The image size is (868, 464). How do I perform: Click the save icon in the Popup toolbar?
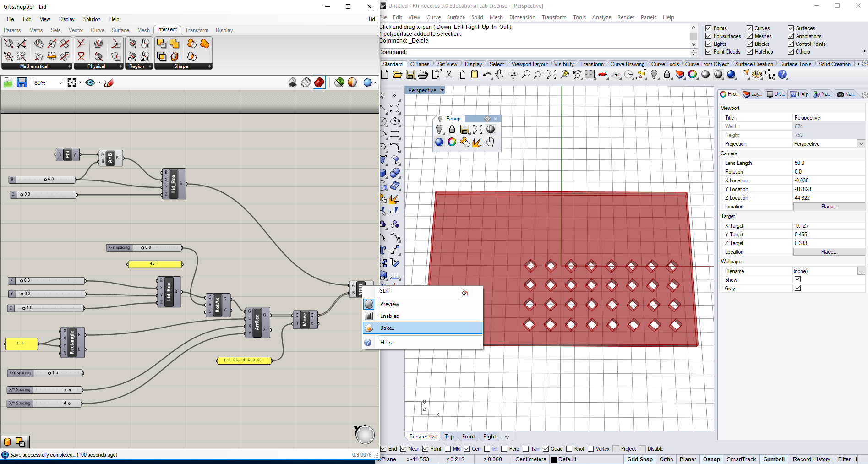coord(465,129)
